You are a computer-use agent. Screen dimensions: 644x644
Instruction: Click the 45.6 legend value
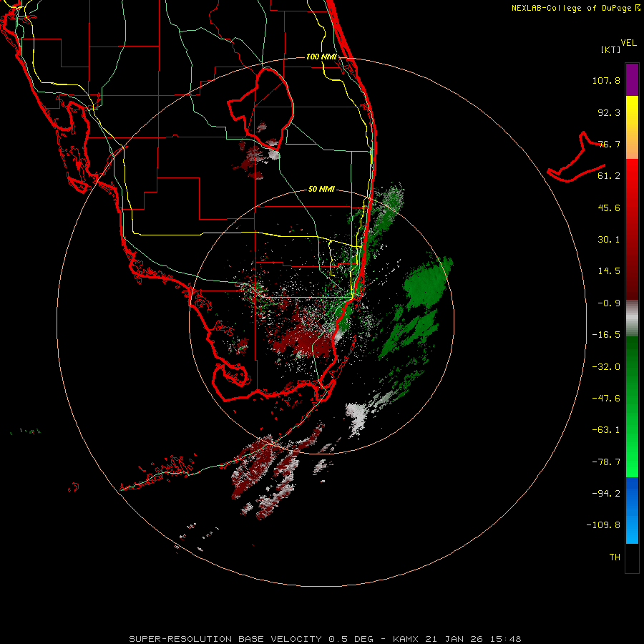(x=609, y=208)
